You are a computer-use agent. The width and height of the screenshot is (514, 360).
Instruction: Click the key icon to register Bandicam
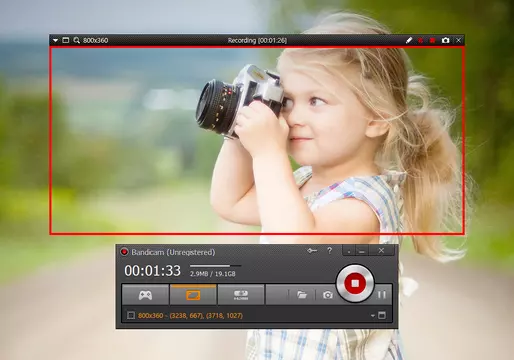pos(312,250)
